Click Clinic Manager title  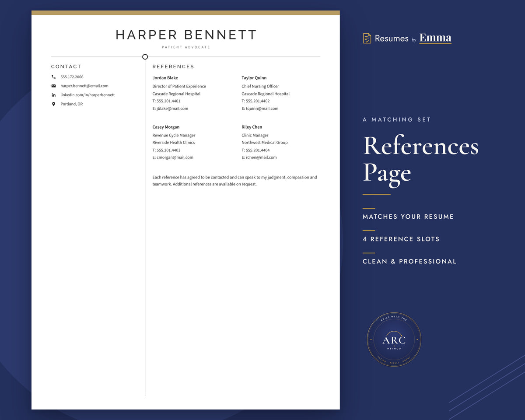(x=255, y=136)
